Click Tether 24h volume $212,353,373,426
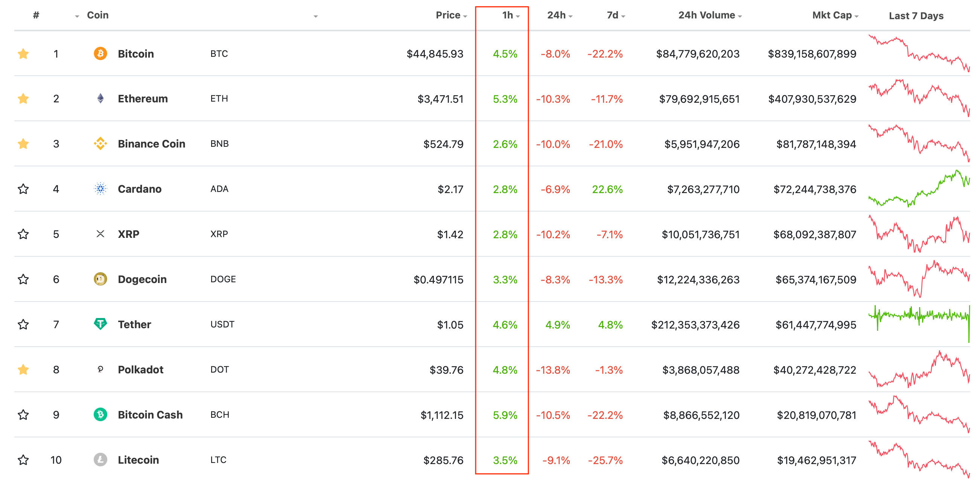The width and height of the screenshot is (980, 481). tap(695, 324)
